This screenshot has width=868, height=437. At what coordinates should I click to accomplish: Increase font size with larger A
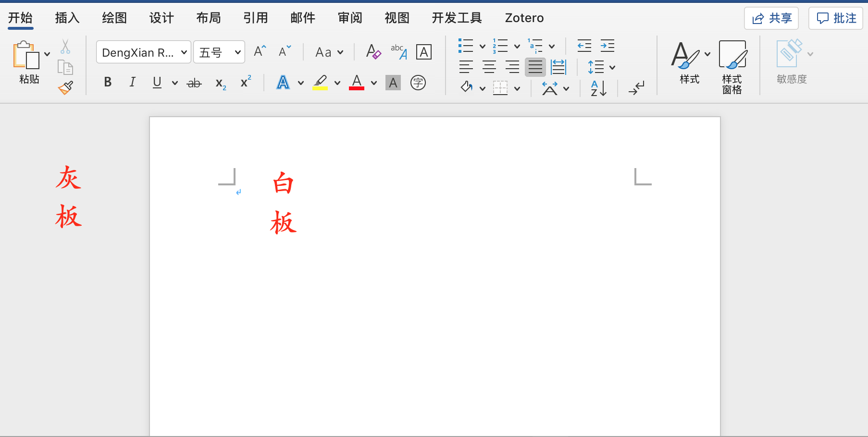260,51
